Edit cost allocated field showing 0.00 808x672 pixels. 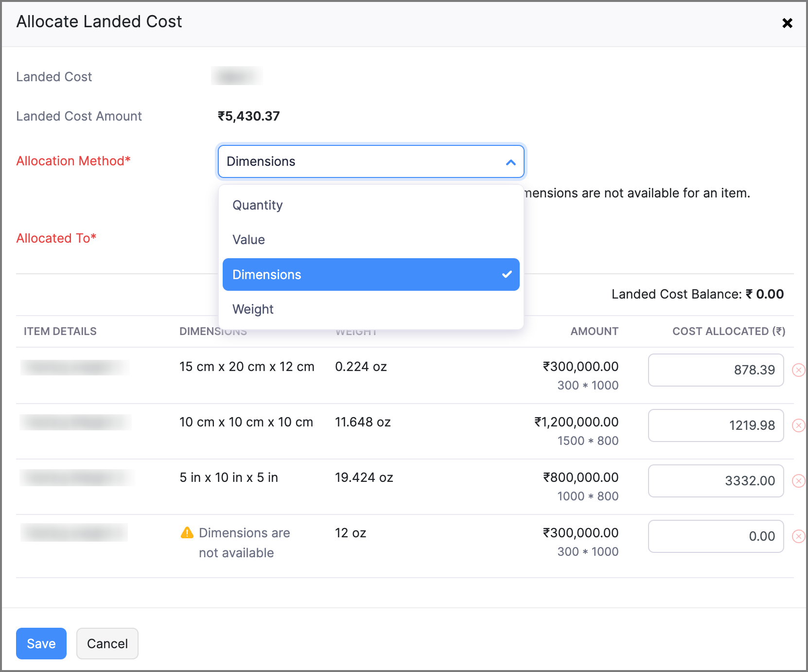716,536
